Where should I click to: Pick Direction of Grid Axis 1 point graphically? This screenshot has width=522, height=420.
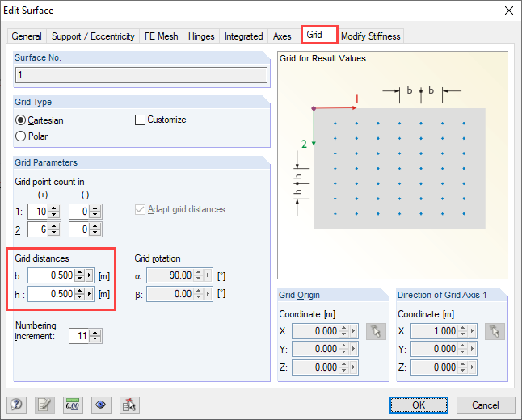[494, 331]
